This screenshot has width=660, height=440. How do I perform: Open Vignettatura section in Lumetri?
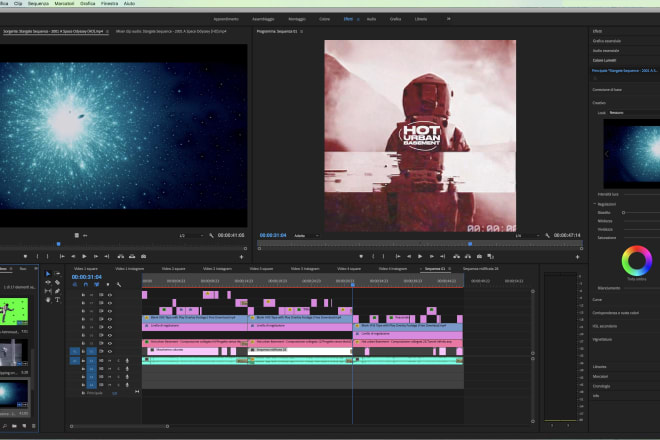tap(602, 339)
